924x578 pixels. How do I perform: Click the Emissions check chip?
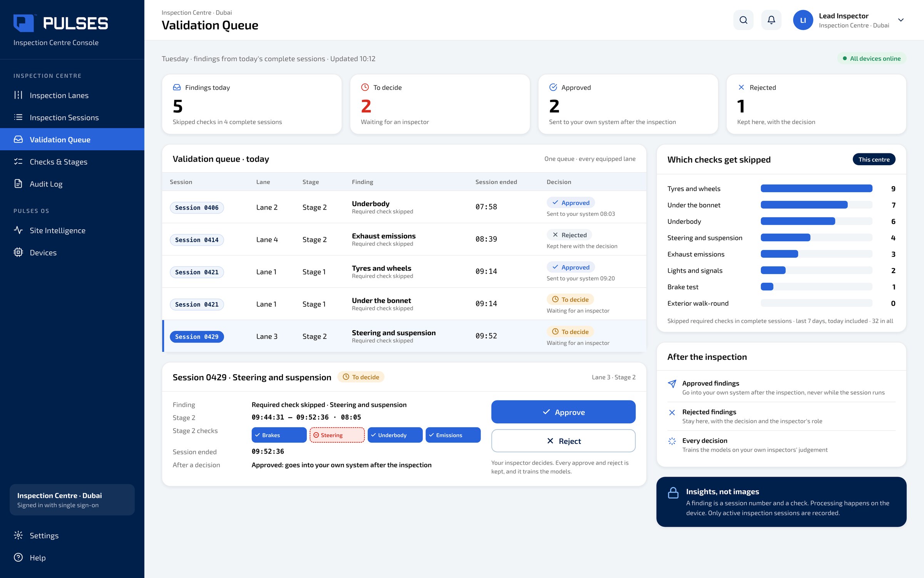453,435
